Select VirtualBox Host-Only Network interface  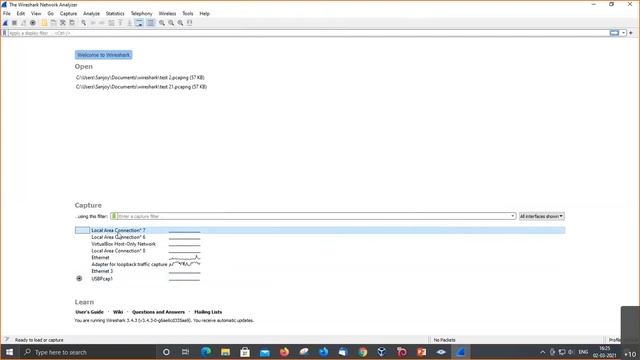(320, 244)
